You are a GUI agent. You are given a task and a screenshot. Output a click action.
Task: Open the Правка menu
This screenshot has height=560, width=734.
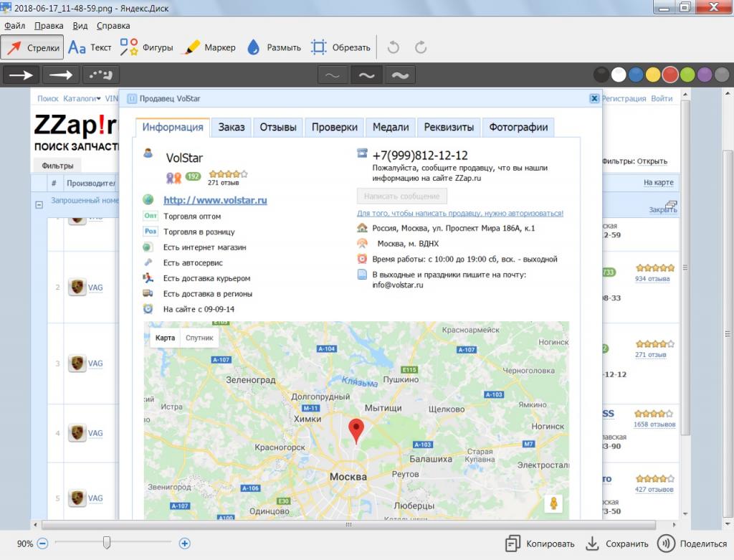[x=49, y=26]
